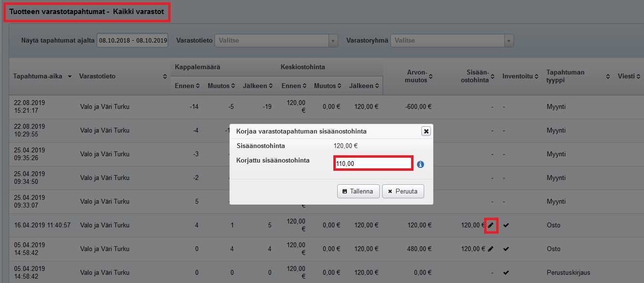Close the Korjaa varastotapahtuman dialog
644x283 pixels.
(426, 131)
